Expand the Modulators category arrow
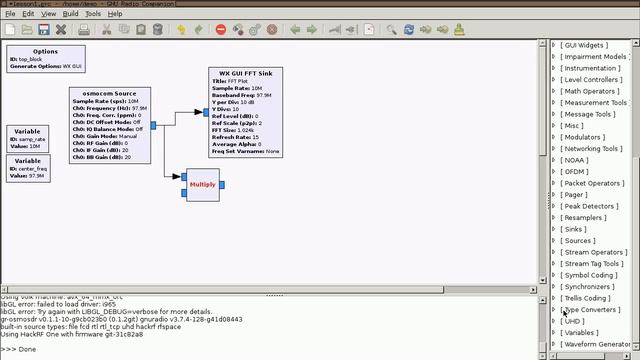 554,137
